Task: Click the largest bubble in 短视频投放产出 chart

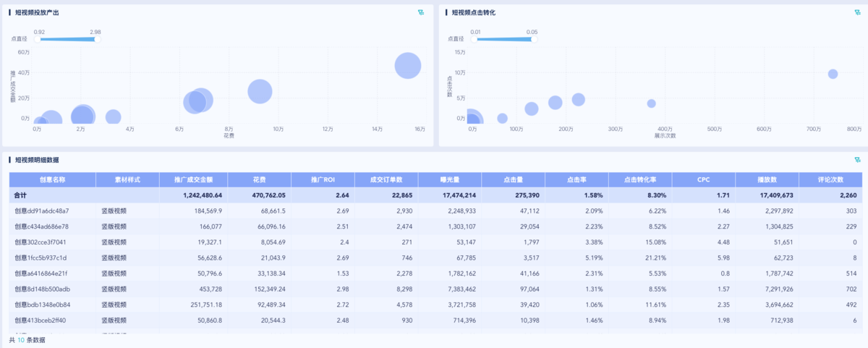Action: click(408, 66)
